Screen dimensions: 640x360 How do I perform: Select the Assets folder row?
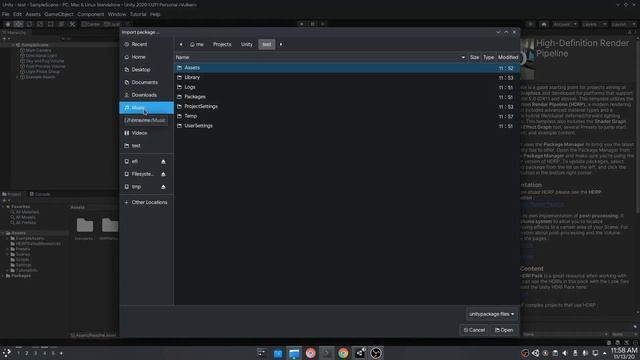click(347, 68)
